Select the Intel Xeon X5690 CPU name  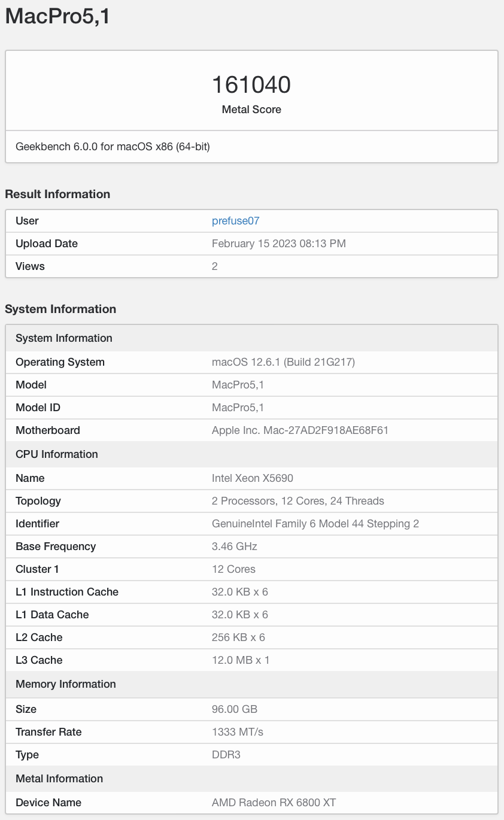[253, 478]
